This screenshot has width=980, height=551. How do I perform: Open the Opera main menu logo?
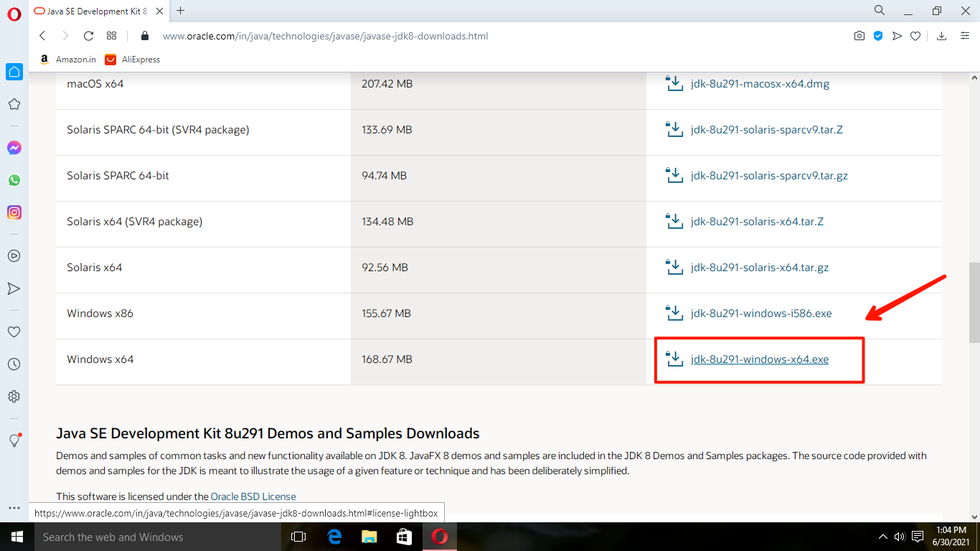click(x=14, y=14)
